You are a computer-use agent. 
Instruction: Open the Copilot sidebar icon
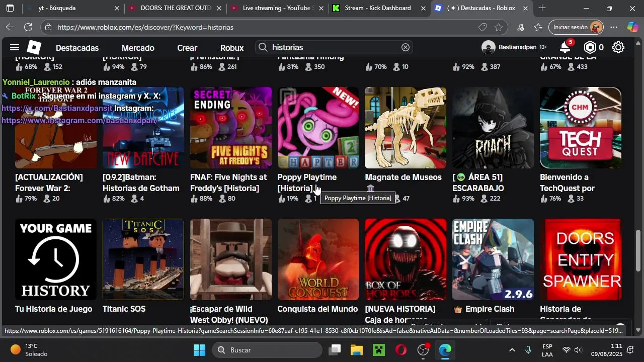(x=632, y=27)
